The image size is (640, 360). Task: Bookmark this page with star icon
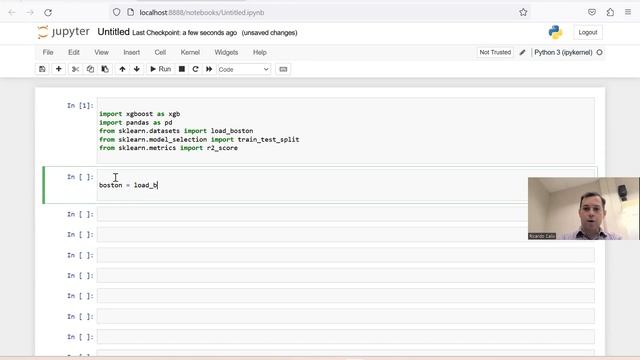[x=523, y=13]
